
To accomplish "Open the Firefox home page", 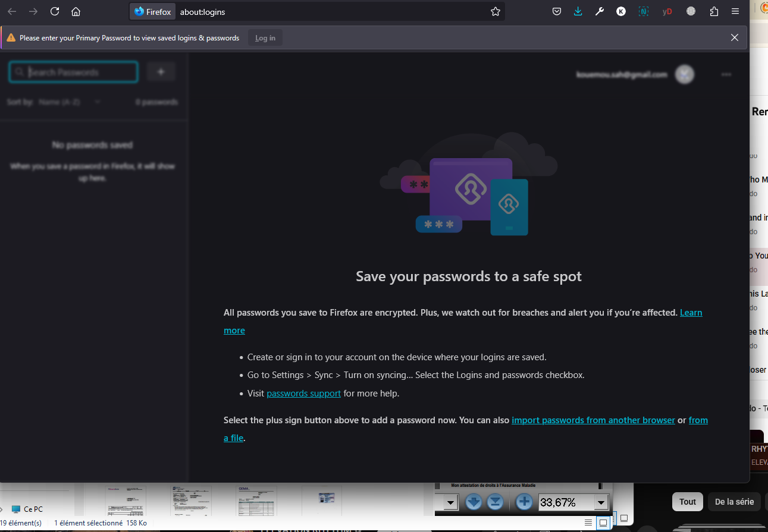I will (76, 11).
